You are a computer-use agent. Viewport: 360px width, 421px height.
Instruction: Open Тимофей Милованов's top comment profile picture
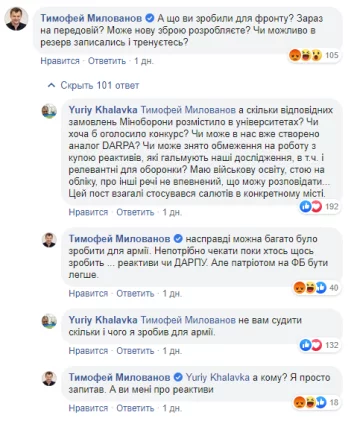click(16, 20)
